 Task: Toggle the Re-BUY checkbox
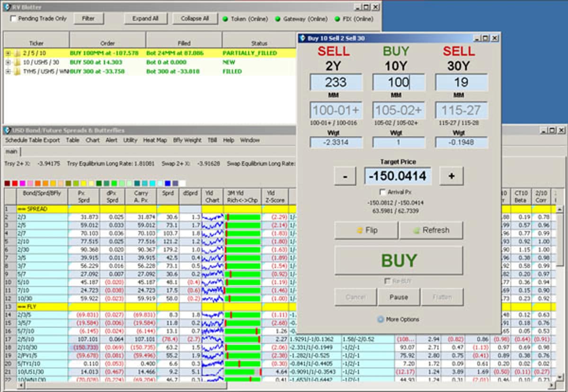(387, 281)
